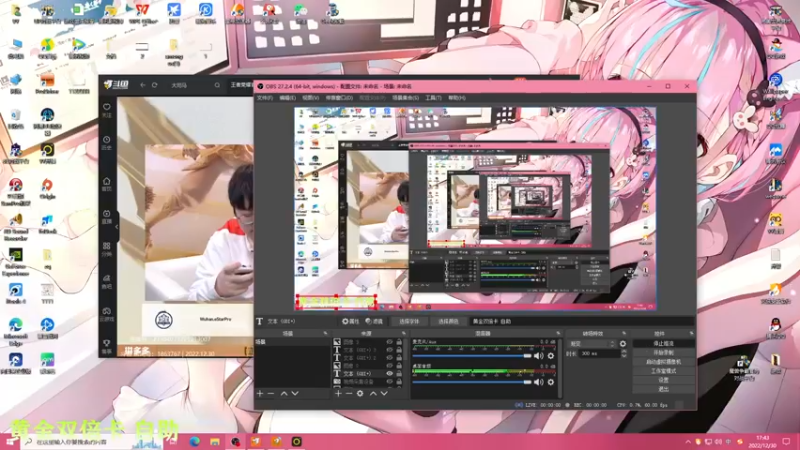Click the search icon in the browser window

coord(217,85)
